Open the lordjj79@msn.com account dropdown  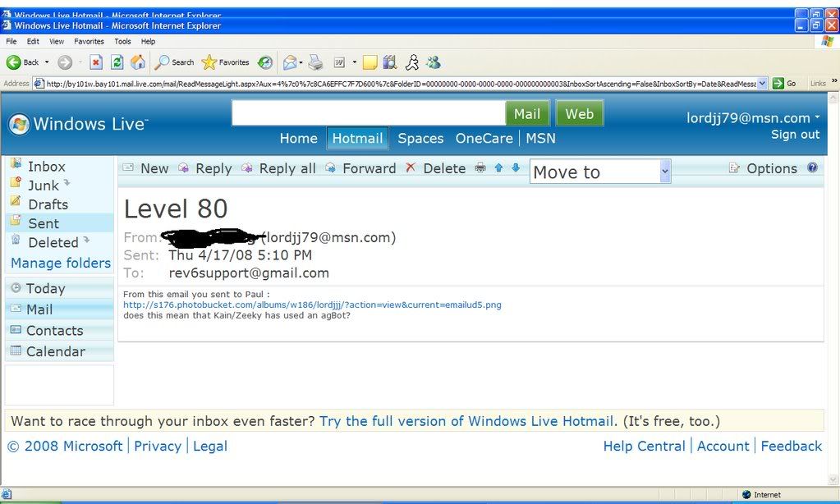click(x=753, y=118)
